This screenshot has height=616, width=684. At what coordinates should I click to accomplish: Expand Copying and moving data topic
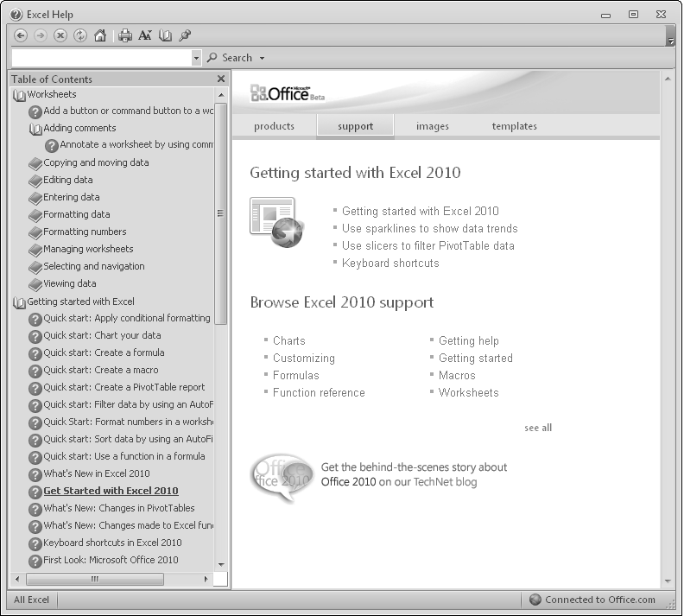(x=35, y=163)
